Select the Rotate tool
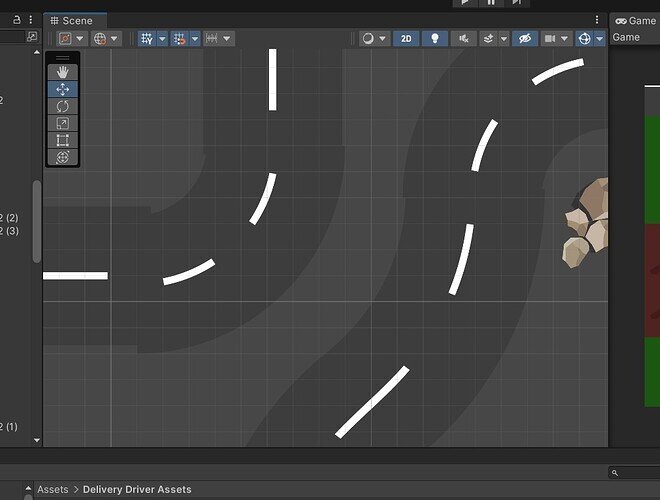This screenshot has height=500, width=660. (62, 106)
